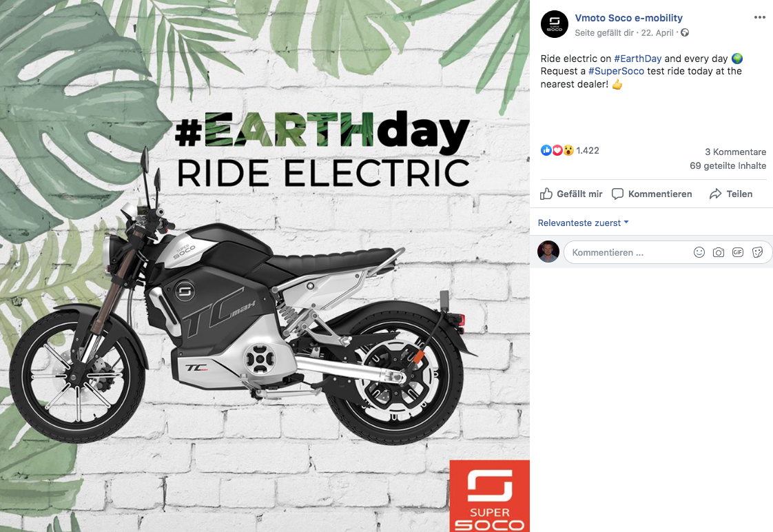The width and height of the screenshot is (773, 532).
Task: Click the Vmoto Soco page profile logo
Action: tap(555, 24)
